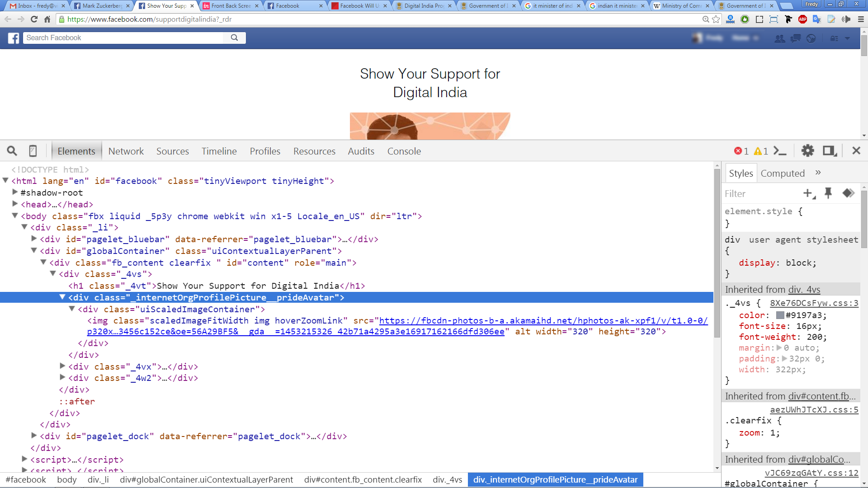Toggle the shadow-root visibility
The width and height of the screenshot is (868, 488).
point(15,192)
